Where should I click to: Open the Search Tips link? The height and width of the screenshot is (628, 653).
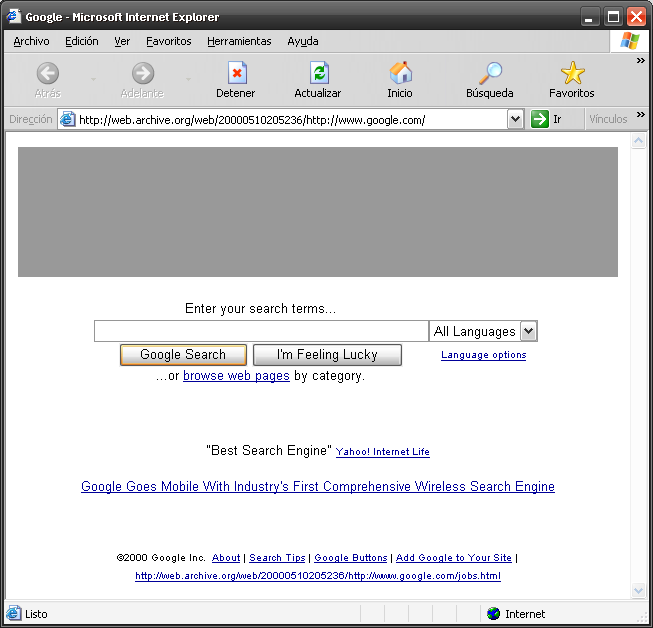tap(277, 558)
